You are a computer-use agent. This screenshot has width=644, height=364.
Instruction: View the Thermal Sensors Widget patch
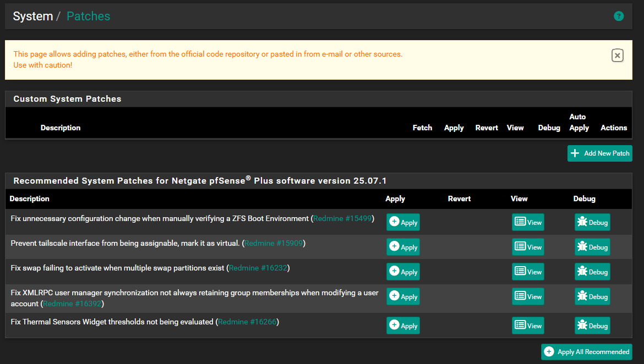pos(528,326)
